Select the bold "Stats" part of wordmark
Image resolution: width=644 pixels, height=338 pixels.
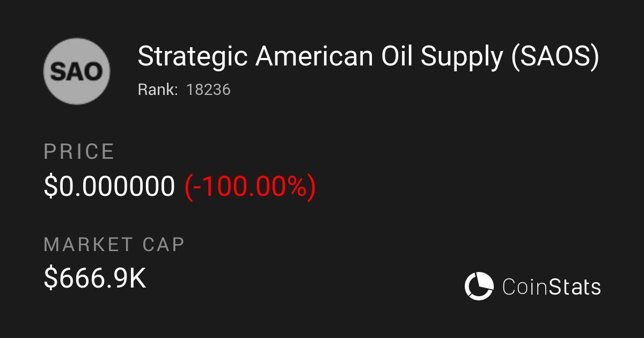575,286
